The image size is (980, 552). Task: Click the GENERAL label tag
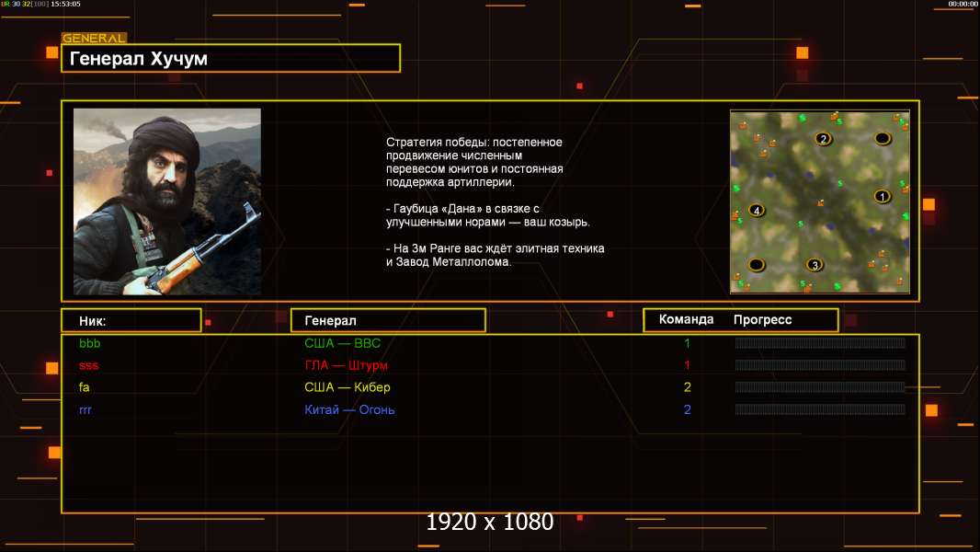click(95, 38)
